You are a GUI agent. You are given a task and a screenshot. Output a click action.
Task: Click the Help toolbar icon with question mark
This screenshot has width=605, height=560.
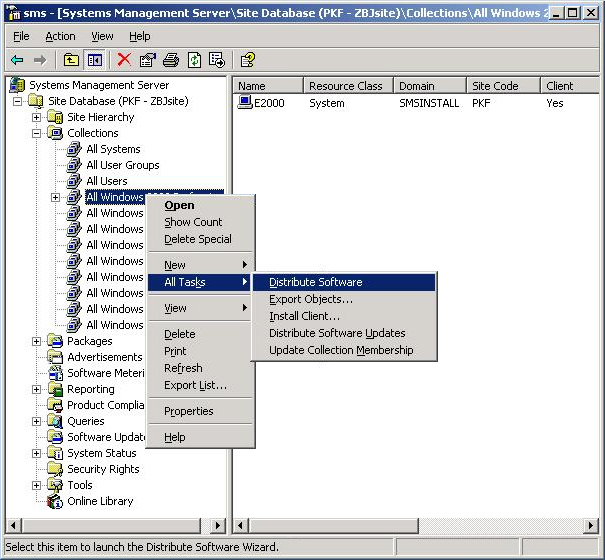248,60
